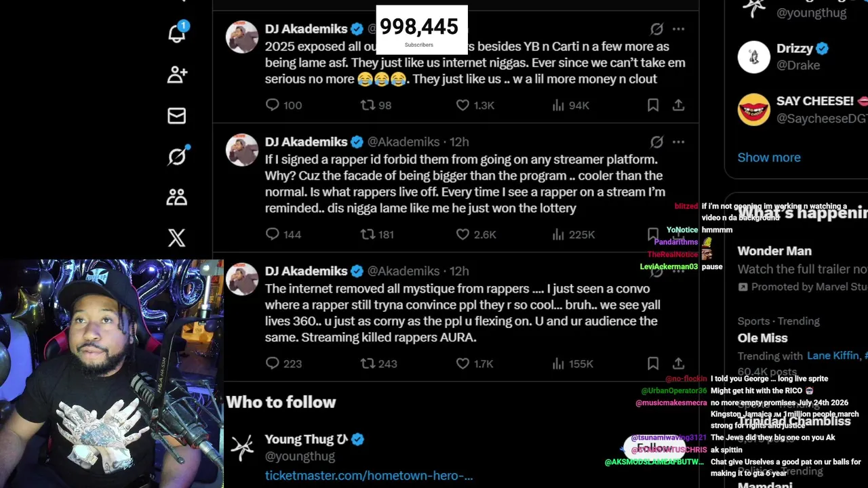Open the Ole Miss trending topic
Image resolution: width=868 pixels, height=488 pixels.
[762, 338]
